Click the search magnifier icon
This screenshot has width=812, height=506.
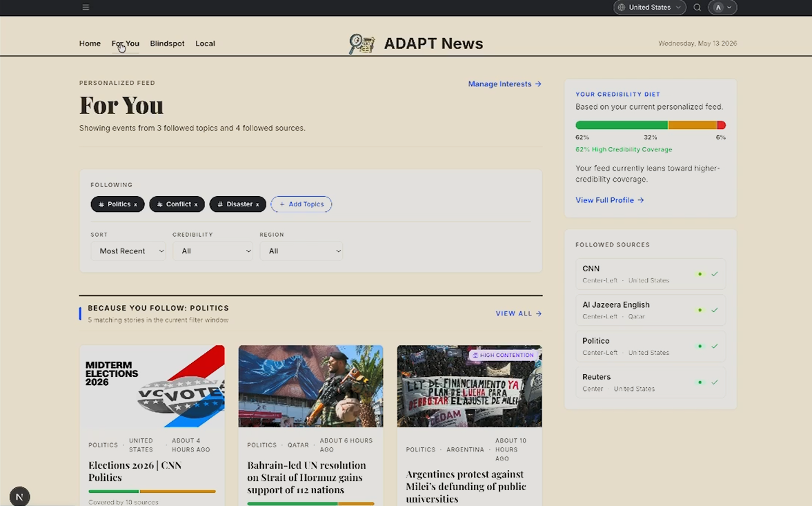[697, 8]
